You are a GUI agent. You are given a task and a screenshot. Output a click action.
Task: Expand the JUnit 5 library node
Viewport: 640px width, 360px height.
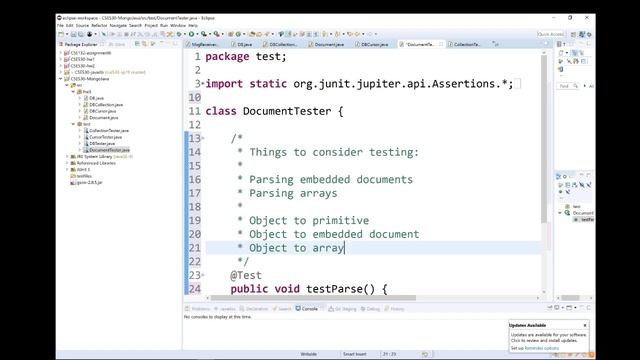tap(67, 169)
